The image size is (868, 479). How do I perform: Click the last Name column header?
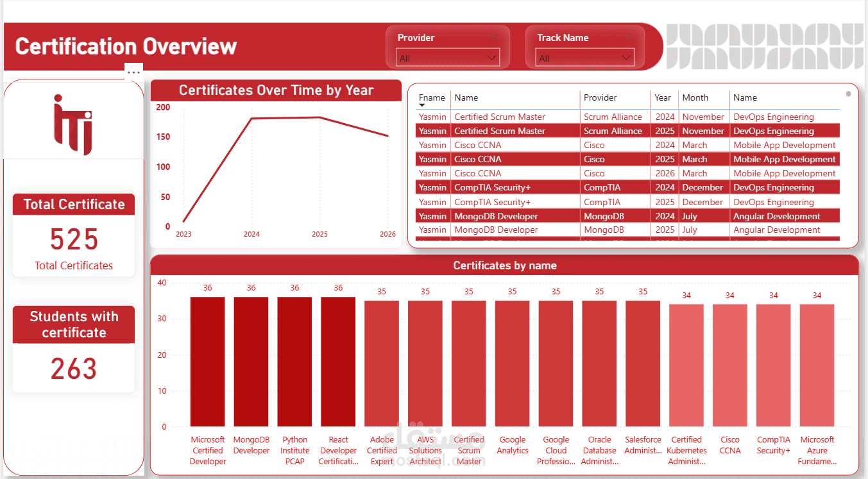tap(745, 97)
